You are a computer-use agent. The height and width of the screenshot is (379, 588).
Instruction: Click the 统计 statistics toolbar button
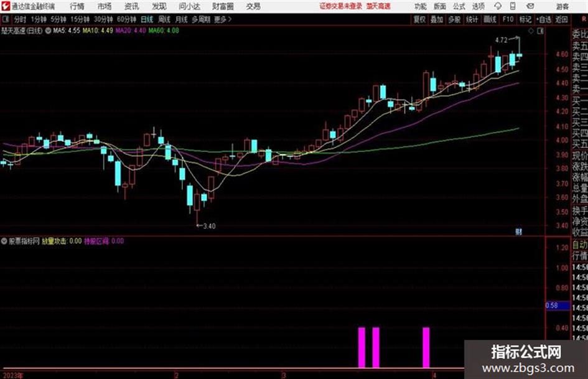[472, 19]
